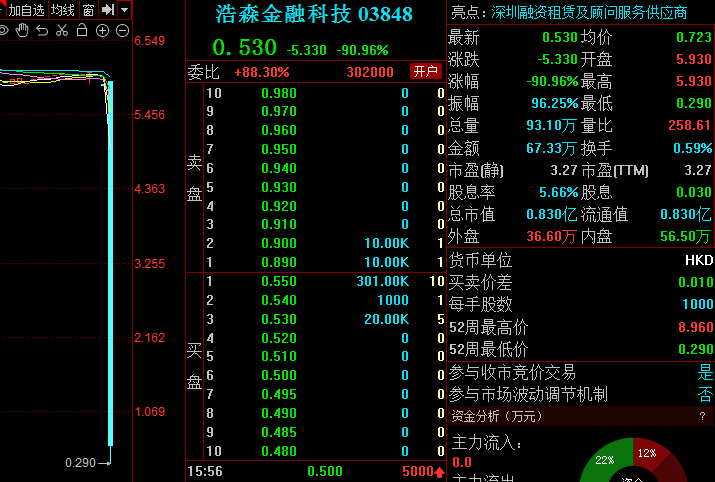Click the 货币单位 value HKD
715x482 pixels.
699,260
